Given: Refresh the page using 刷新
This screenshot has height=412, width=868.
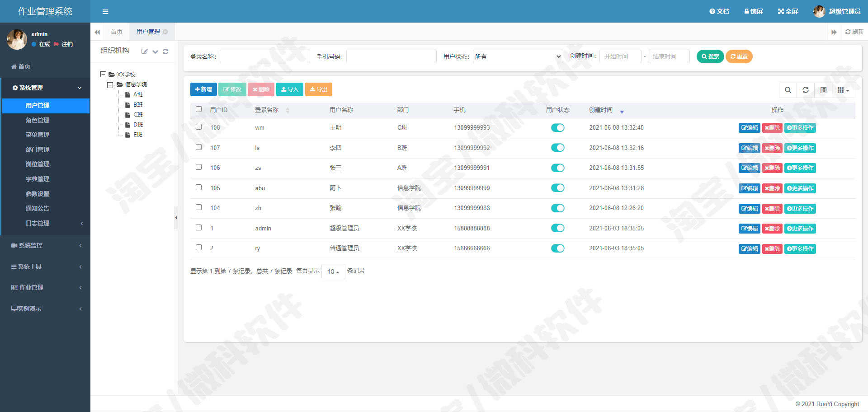Looking at the screenshot, I should click(854, 32).
